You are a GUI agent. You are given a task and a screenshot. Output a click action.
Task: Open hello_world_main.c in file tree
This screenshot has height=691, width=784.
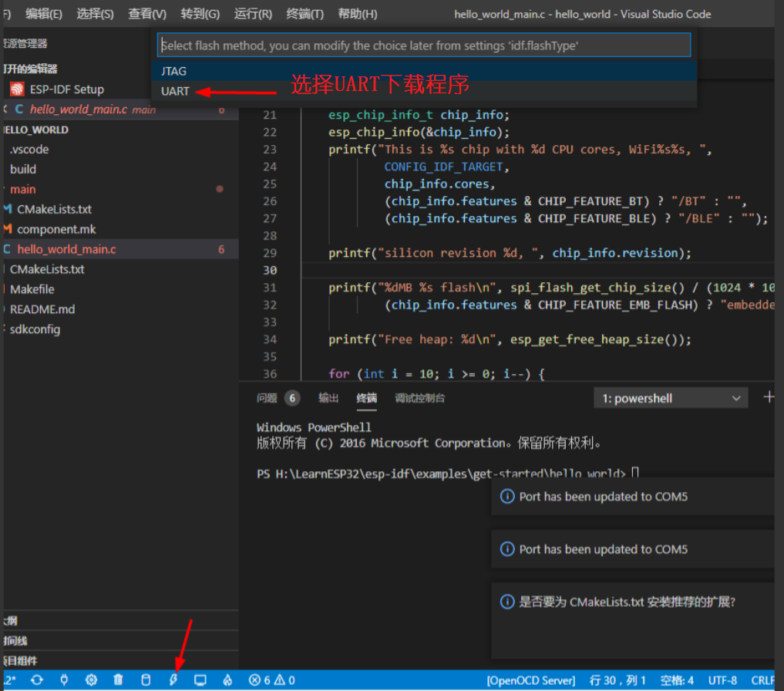pyautogui.click(x=120, y=249)
